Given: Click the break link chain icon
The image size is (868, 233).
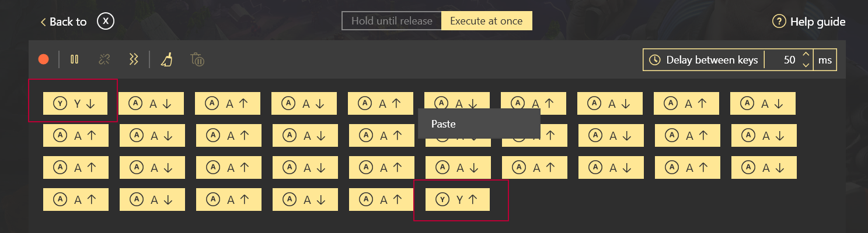Looking at the screenshot, I should tap(104, 59).
